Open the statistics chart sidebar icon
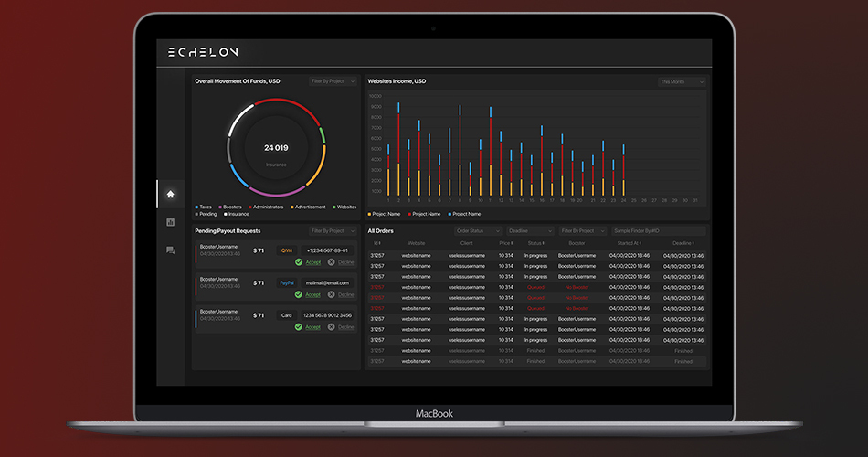 171,222
